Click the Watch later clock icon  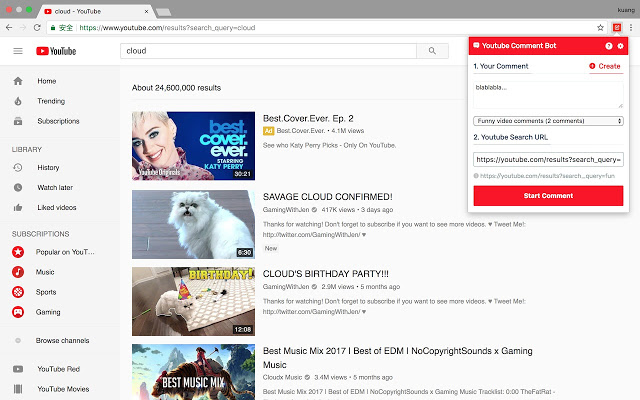18,188
